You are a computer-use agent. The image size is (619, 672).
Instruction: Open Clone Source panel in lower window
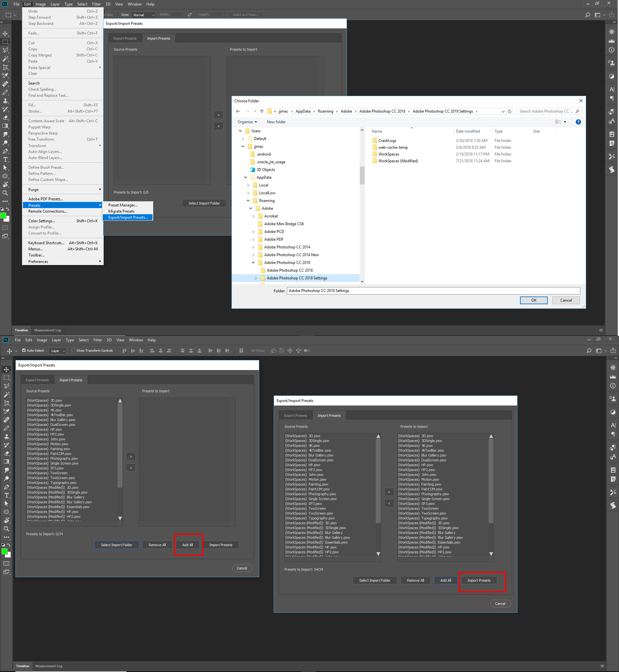tap(613, 398)
